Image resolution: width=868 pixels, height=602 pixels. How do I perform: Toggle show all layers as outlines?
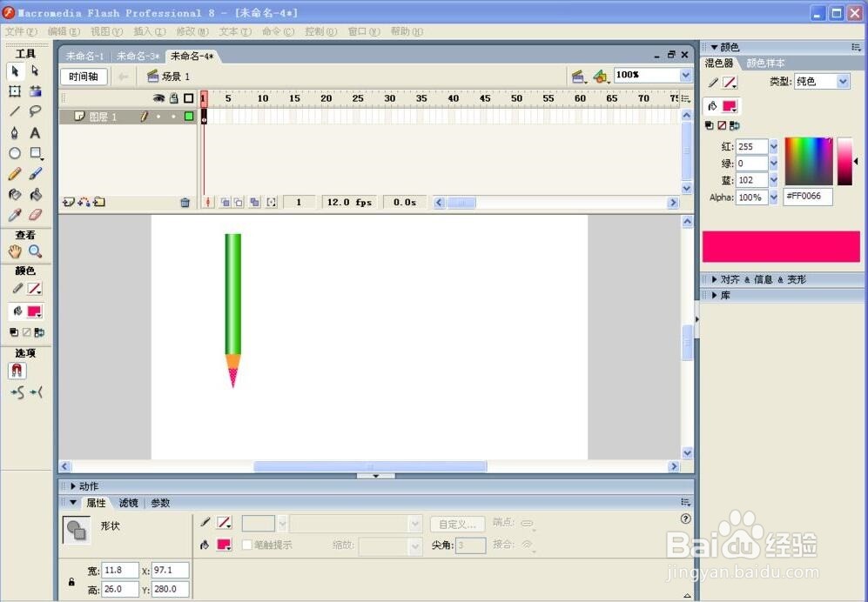[x=189, y=98]
